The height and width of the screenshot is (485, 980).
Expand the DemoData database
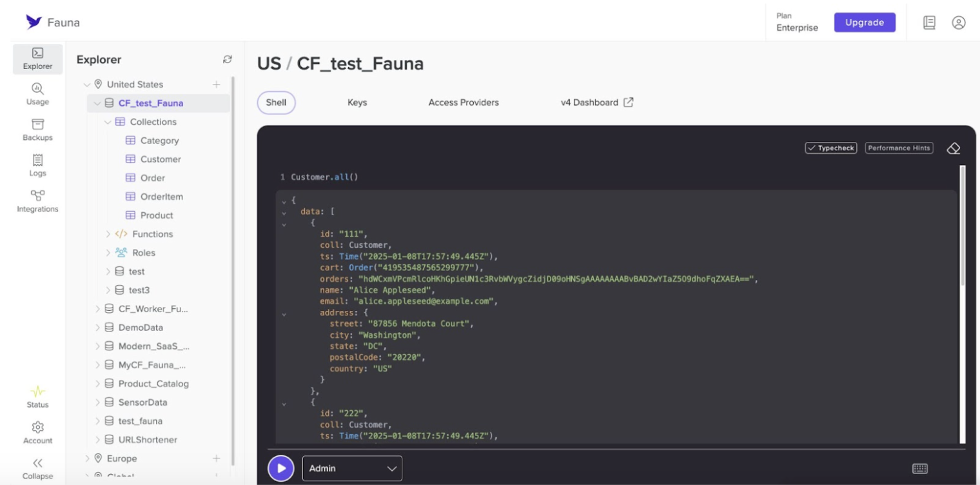pyautogui.click(x=97, y=328)
